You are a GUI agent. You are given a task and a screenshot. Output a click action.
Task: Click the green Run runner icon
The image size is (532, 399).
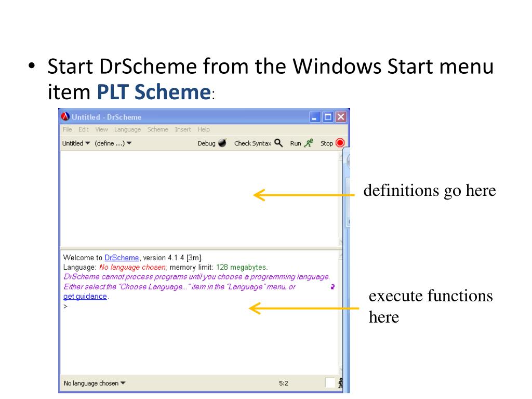tap(309, 143)
